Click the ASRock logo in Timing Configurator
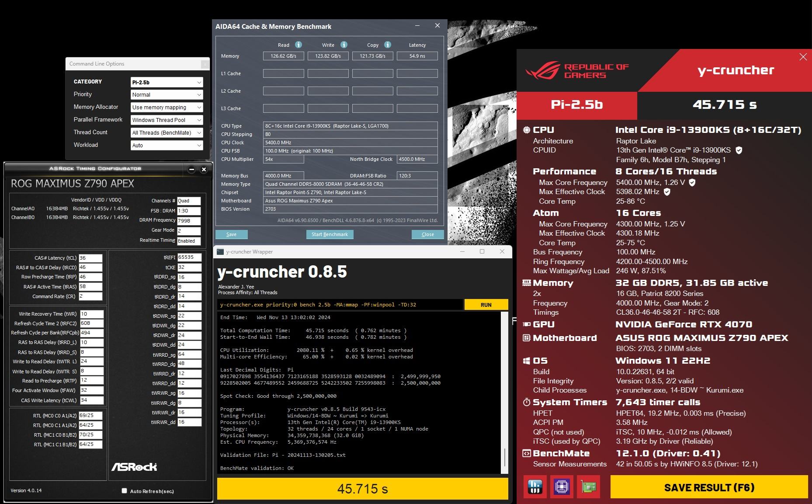 point(134,467)
